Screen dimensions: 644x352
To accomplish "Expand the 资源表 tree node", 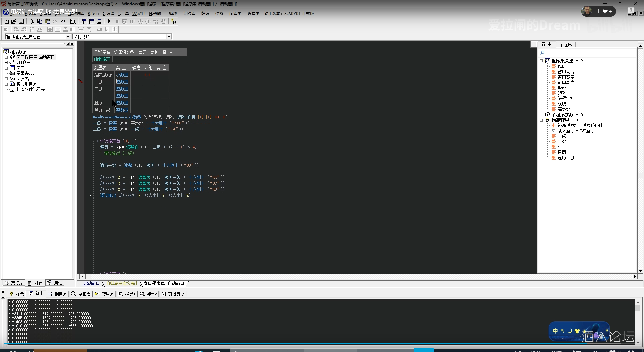I will [x=6, y=79].
